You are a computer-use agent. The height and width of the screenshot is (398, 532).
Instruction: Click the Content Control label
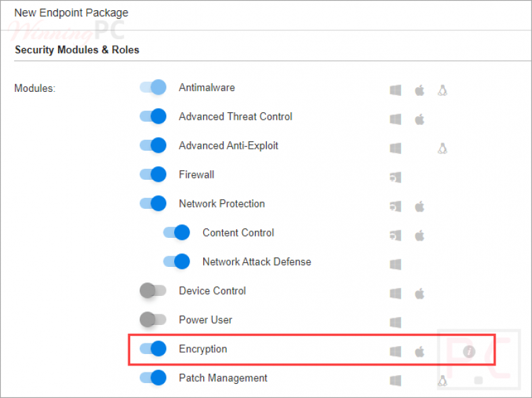(x=238, y=232)
